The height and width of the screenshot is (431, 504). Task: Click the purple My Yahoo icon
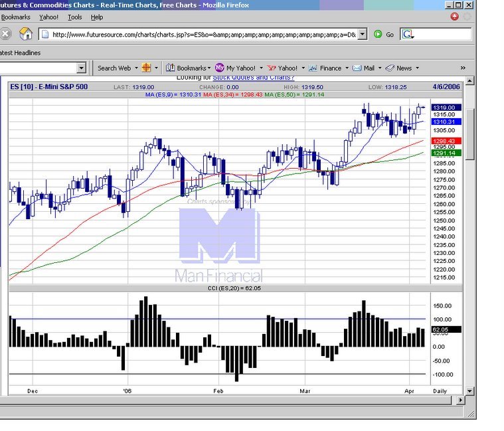(220, 68)
